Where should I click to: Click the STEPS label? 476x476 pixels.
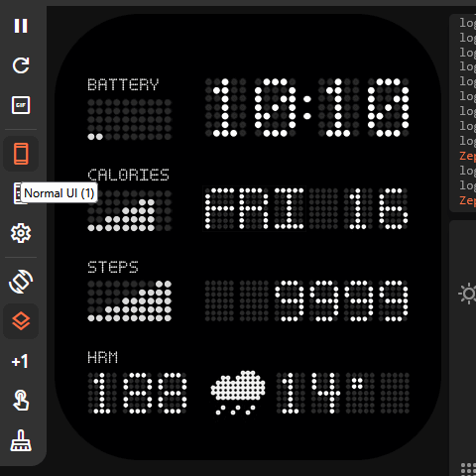tap(113, 267)
